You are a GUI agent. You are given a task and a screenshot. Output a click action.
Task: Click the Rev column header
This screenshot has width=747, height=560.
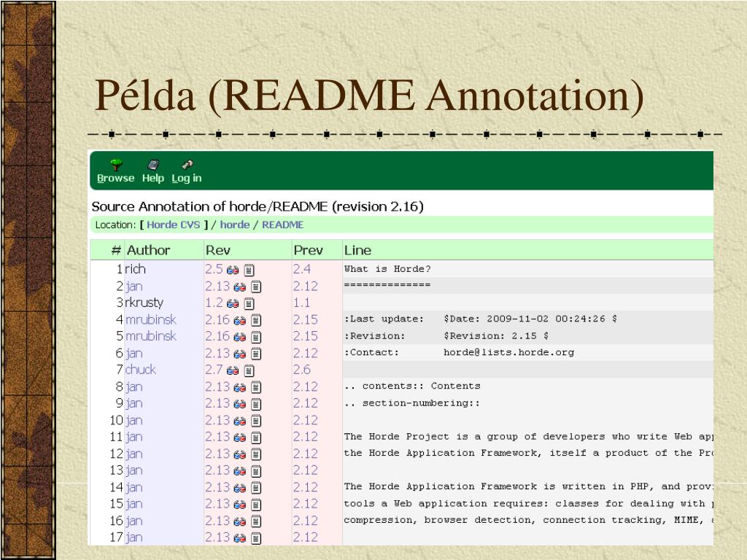pyautogui.click(x=217, y=250)
